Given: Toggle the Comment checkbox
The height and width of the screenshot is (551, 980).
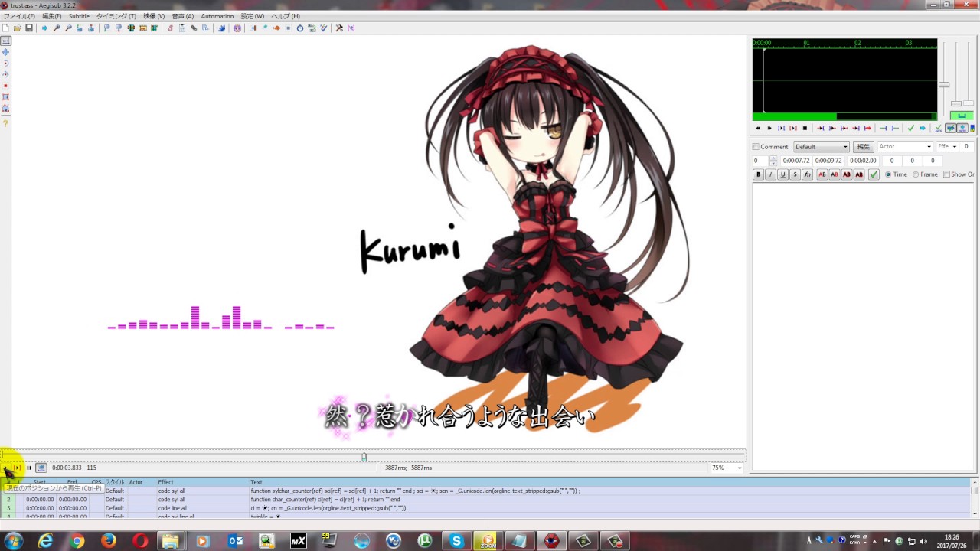Looking at the screenshot, I should coord(756,147).
